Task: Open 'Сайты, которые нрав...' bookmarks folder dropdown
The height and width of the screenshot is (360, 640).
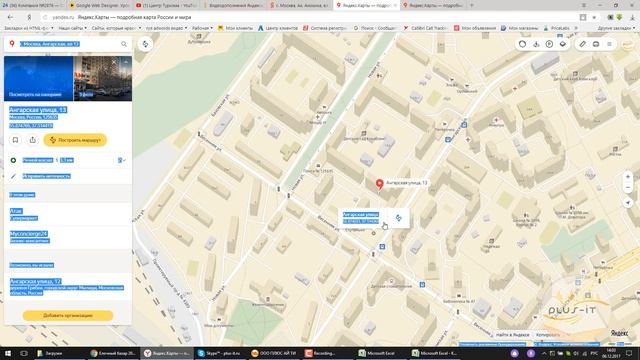Action: [x=116, y=28]
